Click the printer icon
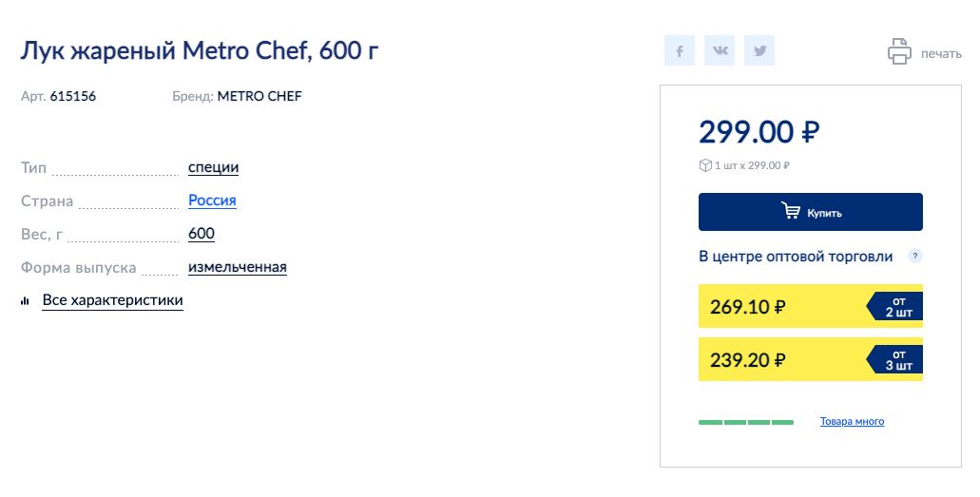The width and height of the screenshot is (980, 497). coord(899,51)
